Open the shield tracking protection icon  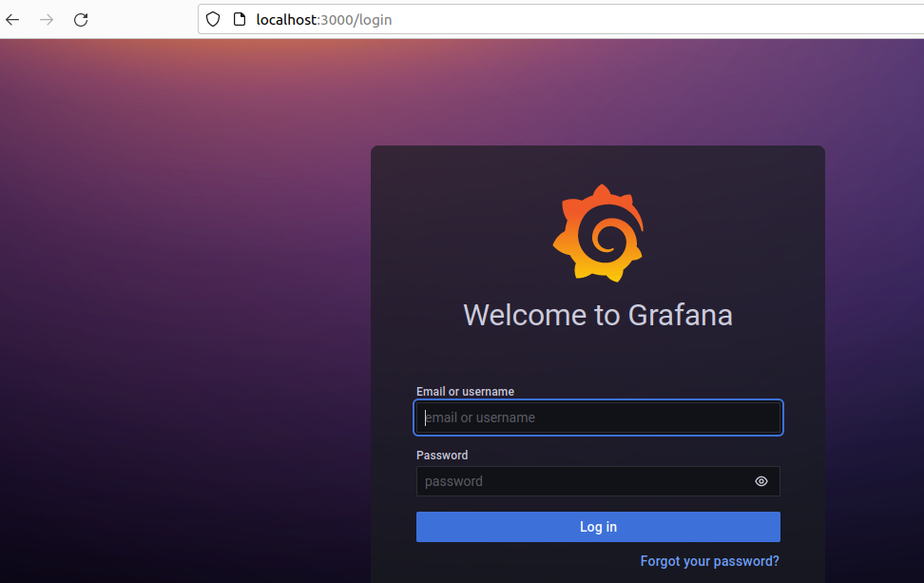coord(213,19)
